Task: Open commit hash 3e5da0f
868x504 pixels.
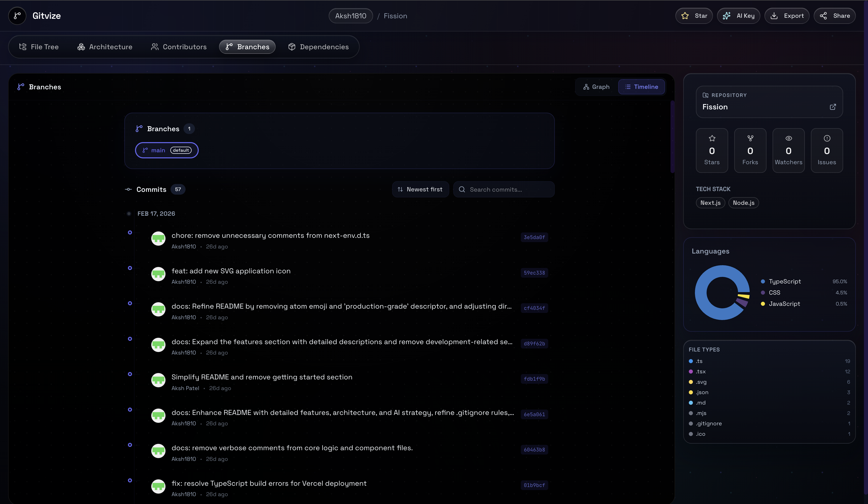Action: click(x=534, y=237)
